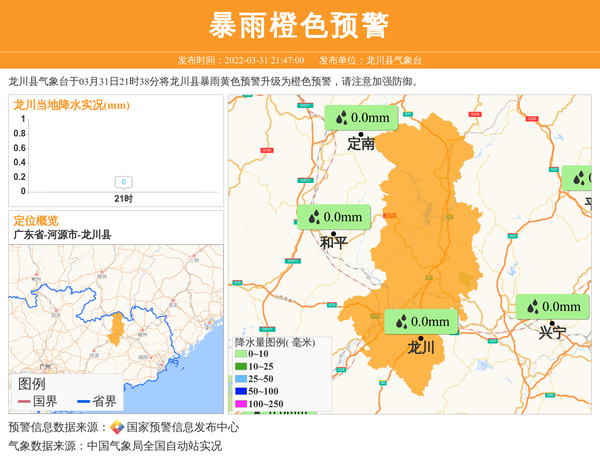Click the 25~50 blue legend swatch

click(x=240, y=378)
